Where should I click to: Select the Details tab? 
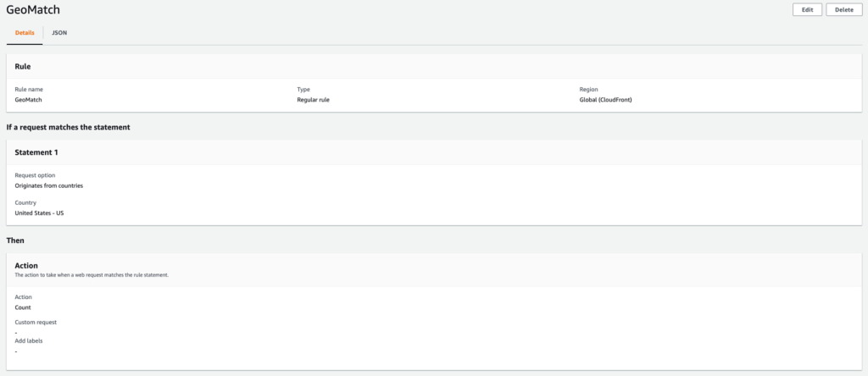tap(25, 33)
